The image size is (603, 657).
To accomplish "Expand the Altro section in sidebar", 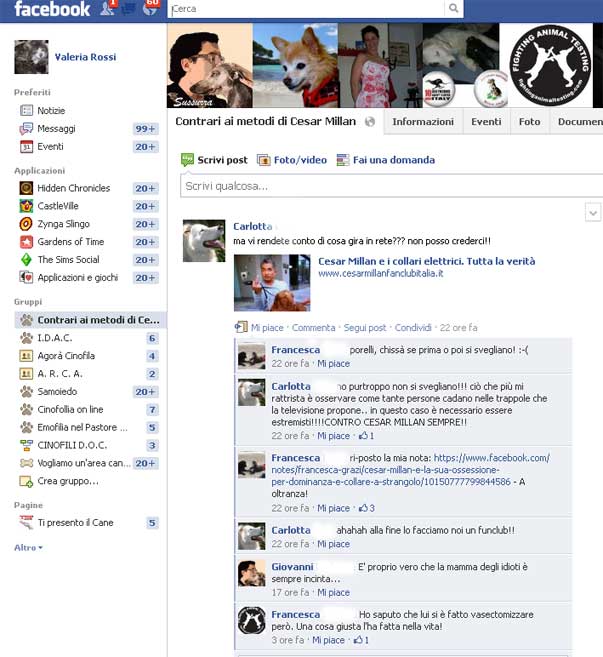I will coord(28,548).
